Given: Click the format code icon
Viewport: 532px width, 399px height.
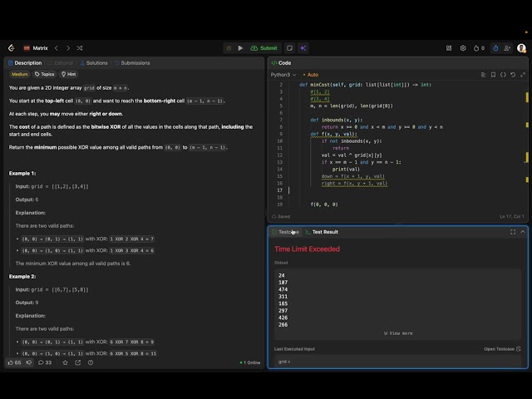Looking at the screenshot, I should tap(483, 75).
